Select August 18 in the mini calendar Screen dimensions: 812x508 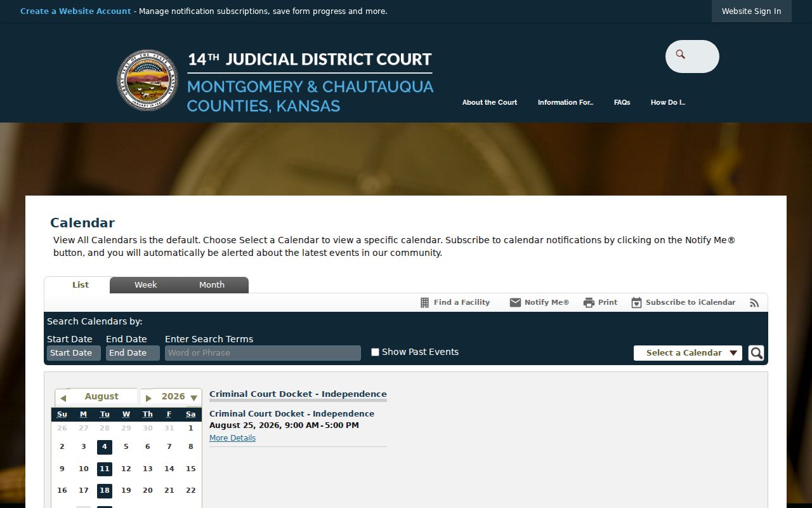[105, 491]
